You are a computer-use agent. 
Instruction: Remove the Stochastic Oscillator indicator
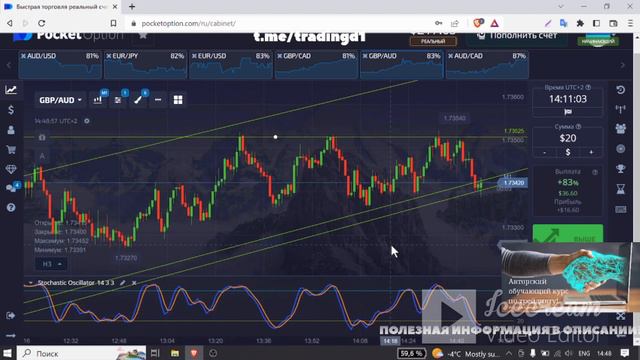pyautogui.click(x=134, y=282)
